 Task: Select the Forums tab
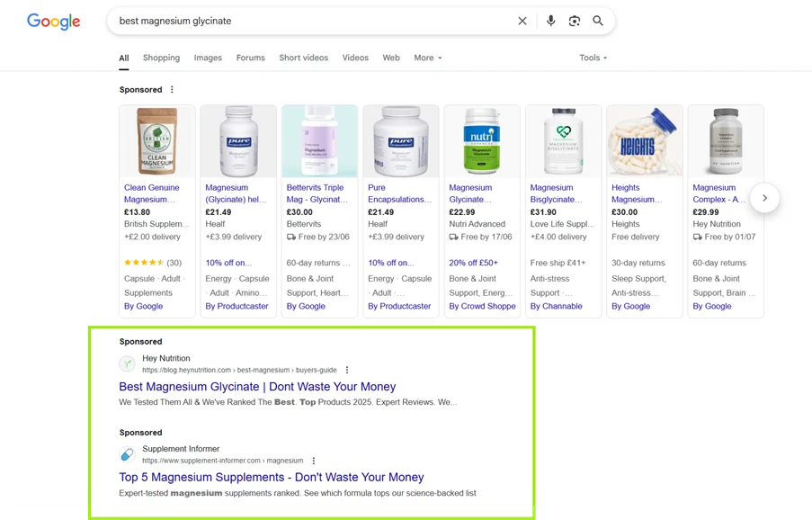click(250, 58)
